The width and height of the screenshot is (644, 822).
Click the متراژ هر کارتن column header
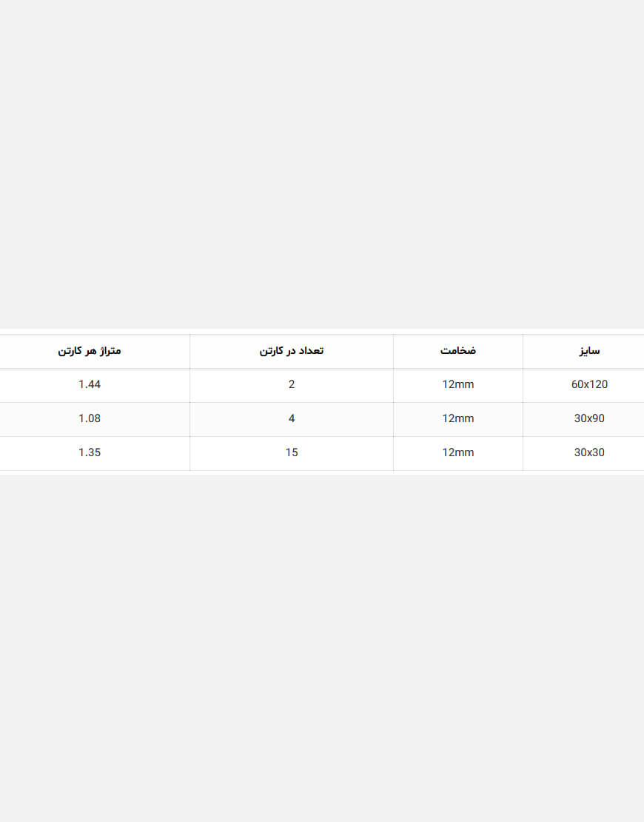(90, 351)
